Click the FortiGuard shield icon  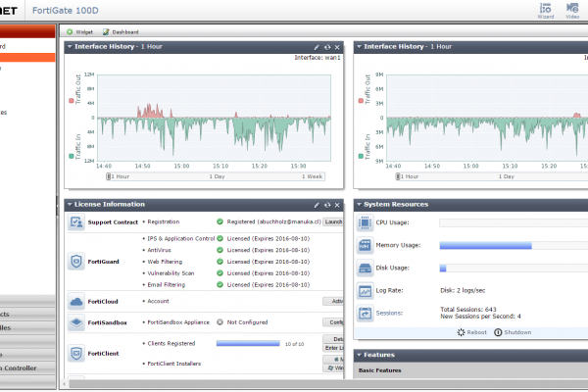coord(76,262)
